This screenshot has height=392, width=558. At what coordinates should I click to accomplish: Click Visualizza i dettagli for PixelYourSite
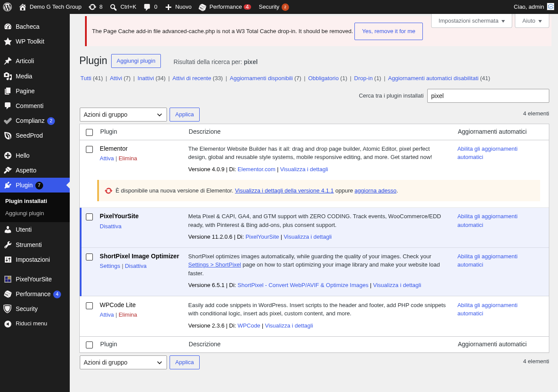(x=308, y=237)
